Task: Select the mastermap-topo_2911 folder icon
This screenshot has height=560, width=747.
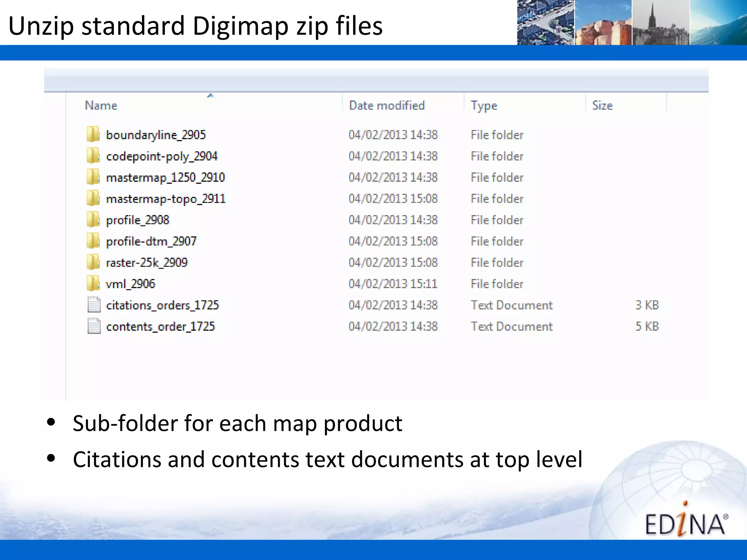Action: (93, 198)
